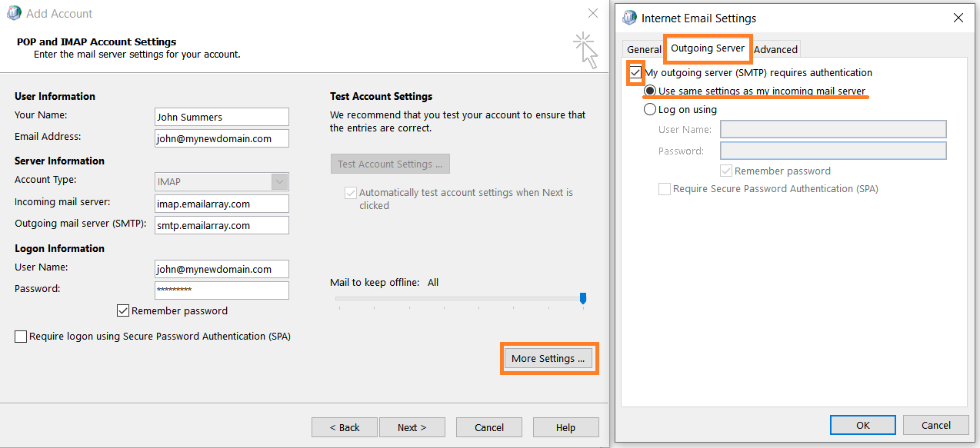
Task: Click the Incoming mail server field
Action: click(222, 204)
